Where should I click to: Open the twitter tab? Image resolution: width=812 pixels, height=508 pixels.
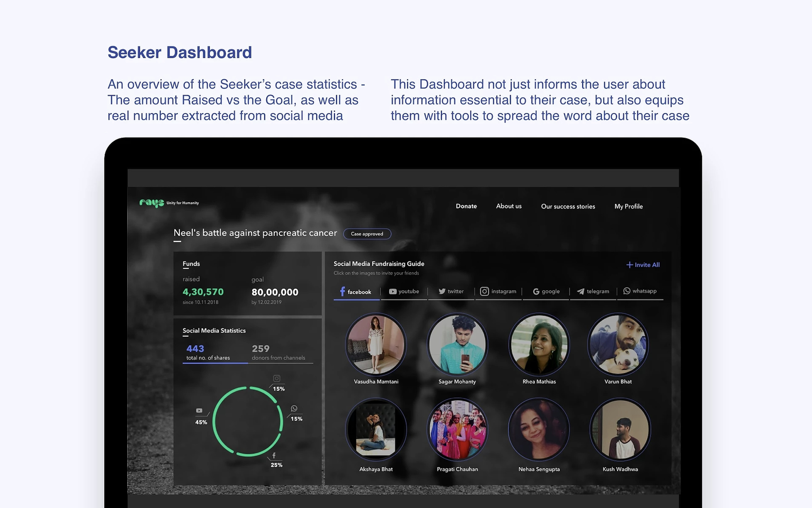(451, 291)
